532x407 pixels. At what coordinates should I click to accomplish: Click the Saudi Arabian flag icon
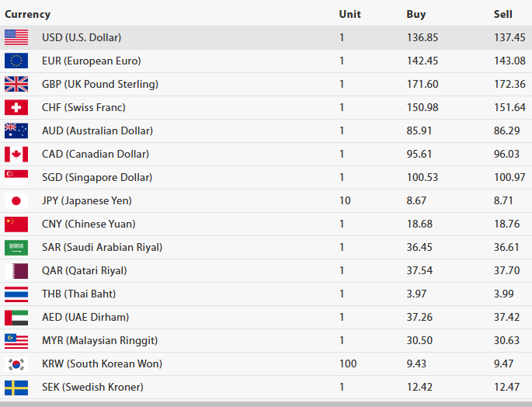tap(16, 247)
